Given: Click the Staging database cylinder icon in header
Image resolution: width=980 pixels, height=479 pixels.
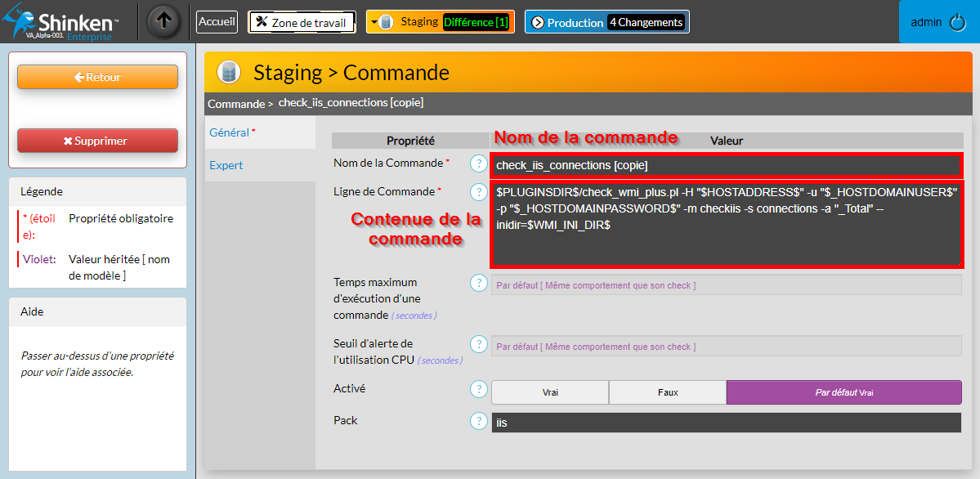Looking at the screenshot, I should coord(386,23).
